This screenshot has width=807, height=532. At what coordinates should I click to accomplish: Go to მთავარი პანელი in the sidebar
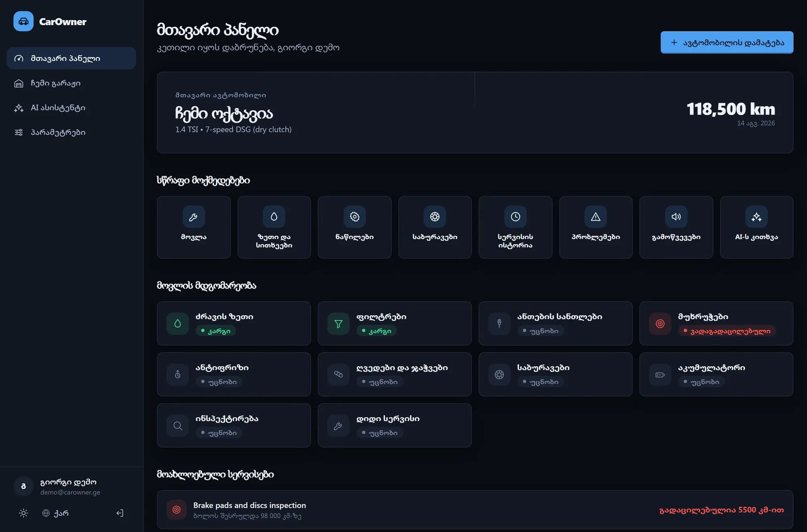click(71, 58)
